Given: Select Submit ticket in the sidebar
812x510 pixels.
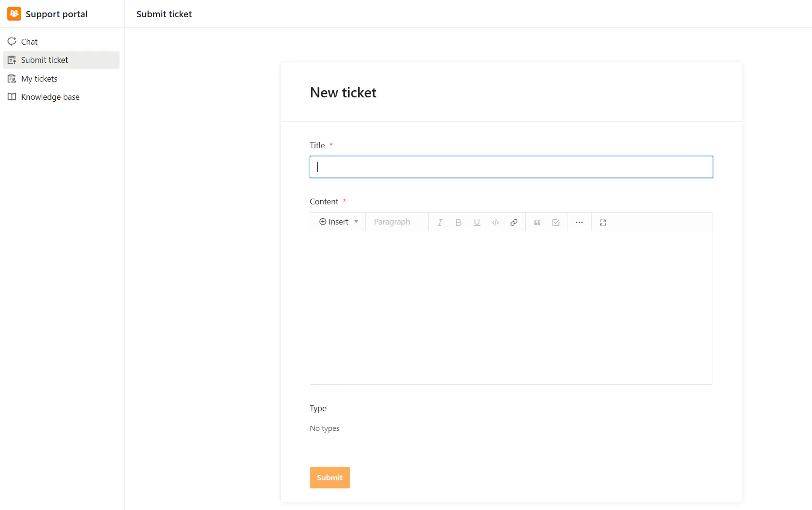Looking at the screenshot, I should [x=61, y=60].
